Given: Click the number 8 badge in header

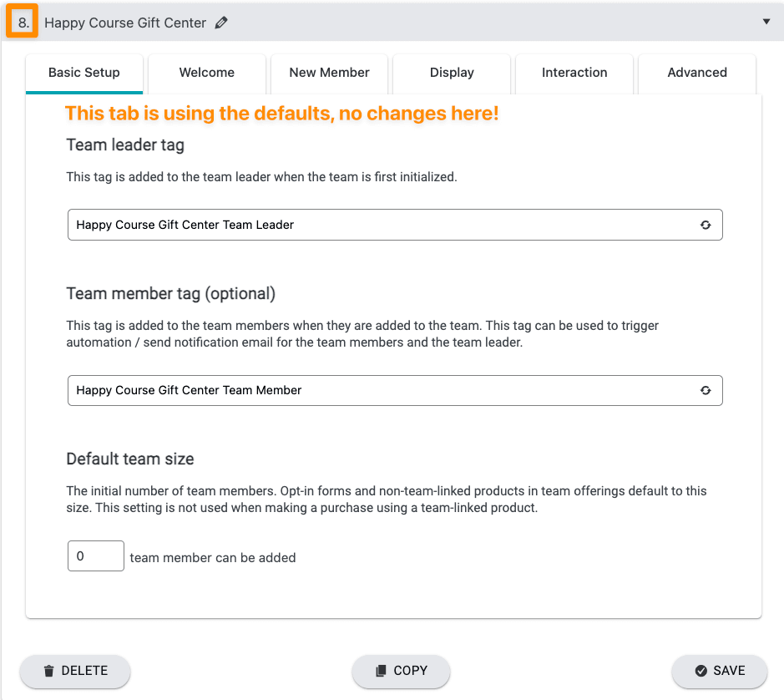Looking at the screenshot, I should [x=23, y=23].
